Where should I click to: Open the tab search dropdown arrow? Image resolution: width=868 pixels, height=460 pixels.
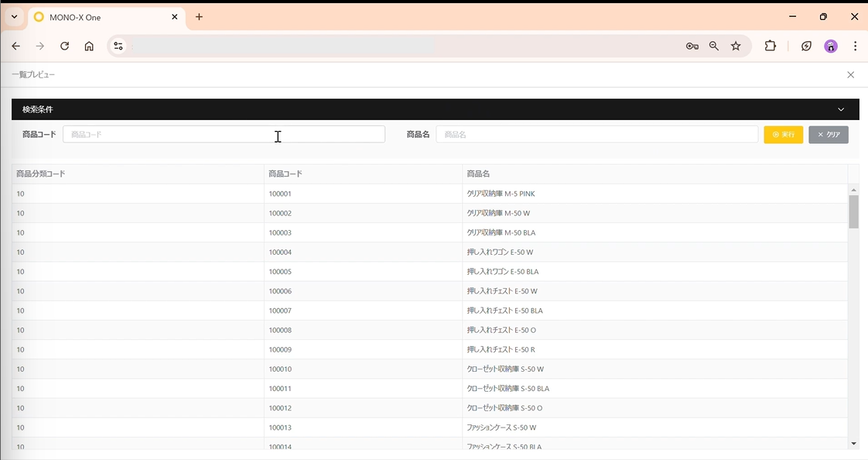click(x=15, y=16)
